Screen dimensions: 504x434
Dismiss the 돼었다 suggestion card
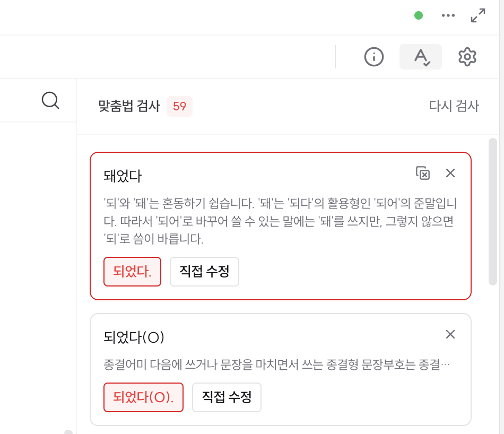coord(450,172)
